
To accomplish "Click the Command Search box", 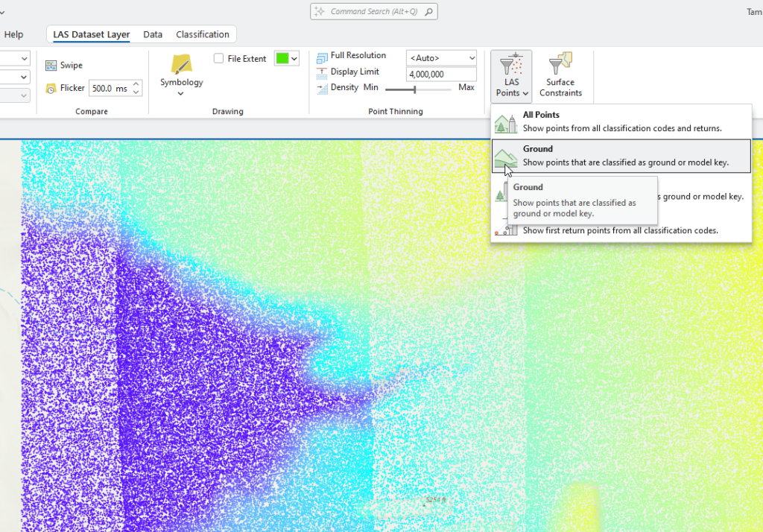I will point(373,10).
